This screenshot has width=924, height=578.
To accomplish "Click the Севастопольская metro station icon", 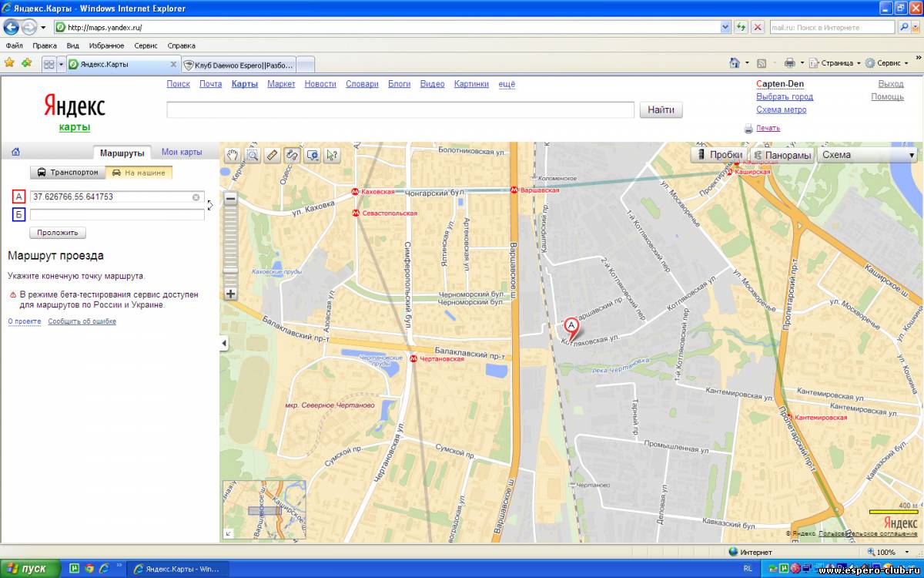I will click(x=355, y=213).
